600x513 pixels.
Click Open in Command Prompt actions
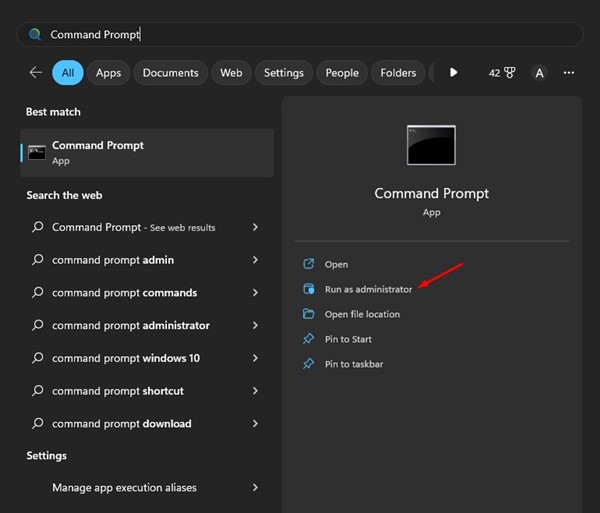(336, 264)
